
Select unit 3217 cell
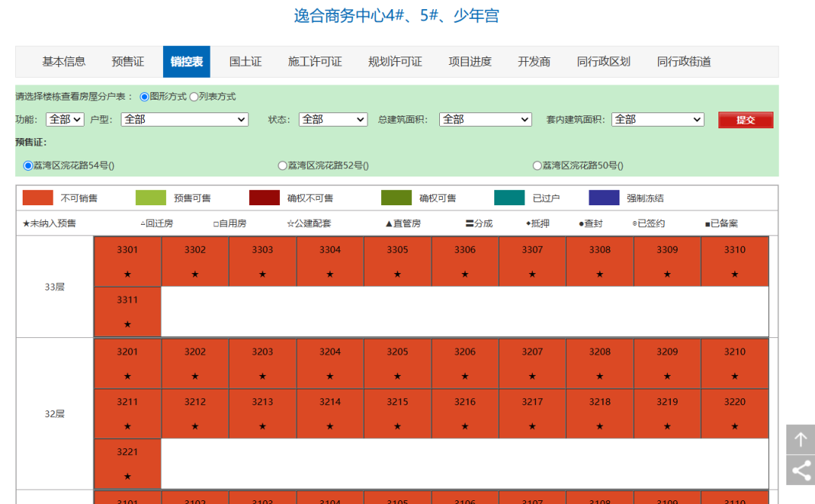(532, 413)
